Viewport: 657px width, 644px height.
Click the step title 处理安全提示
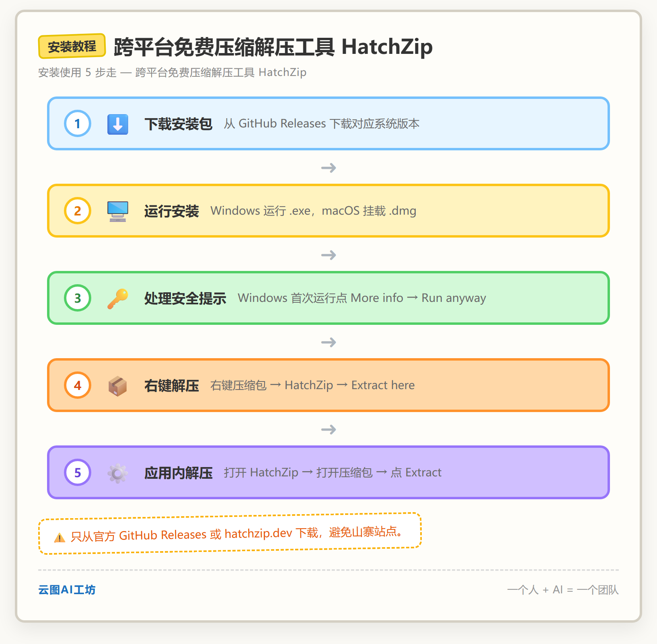tap(185, 298)
